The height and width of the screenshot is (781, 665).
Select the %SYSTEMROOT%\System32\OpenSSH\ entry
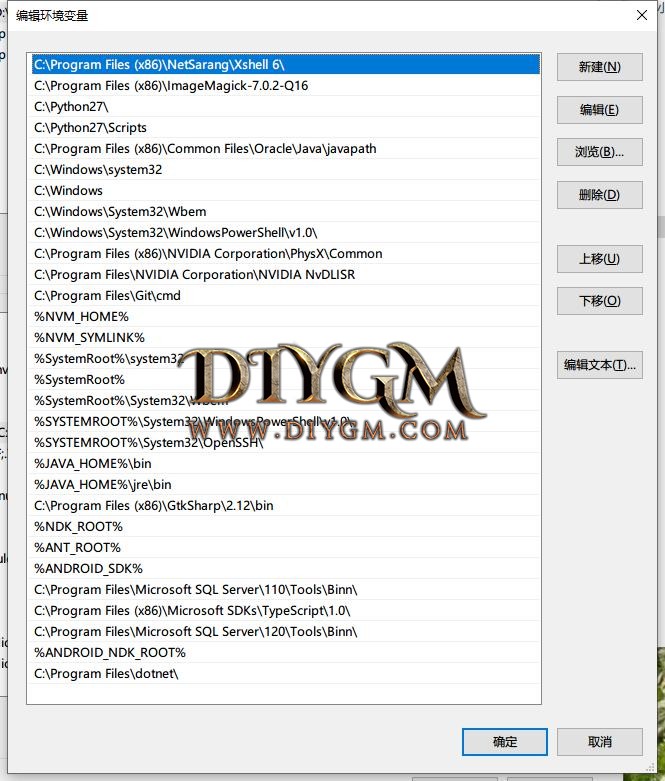[286, 443]
